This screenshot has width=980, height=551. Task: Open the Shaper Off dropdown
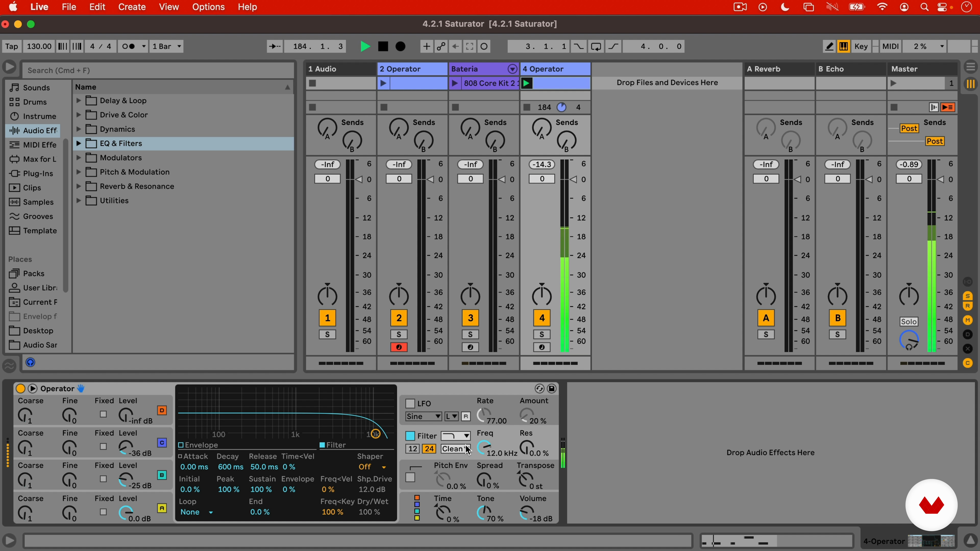(x=372, y=467)
